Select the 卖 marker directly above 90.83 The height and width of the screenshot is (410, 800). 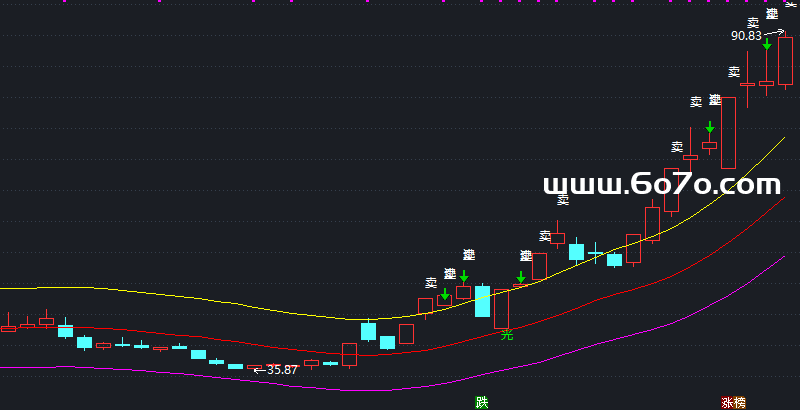753,23
